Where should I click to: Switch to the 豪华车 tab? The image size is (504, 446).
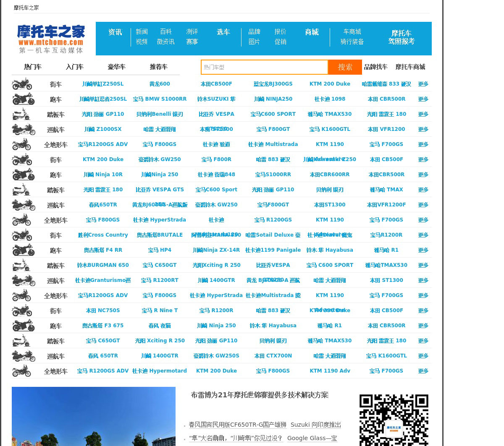pos(117,67)
